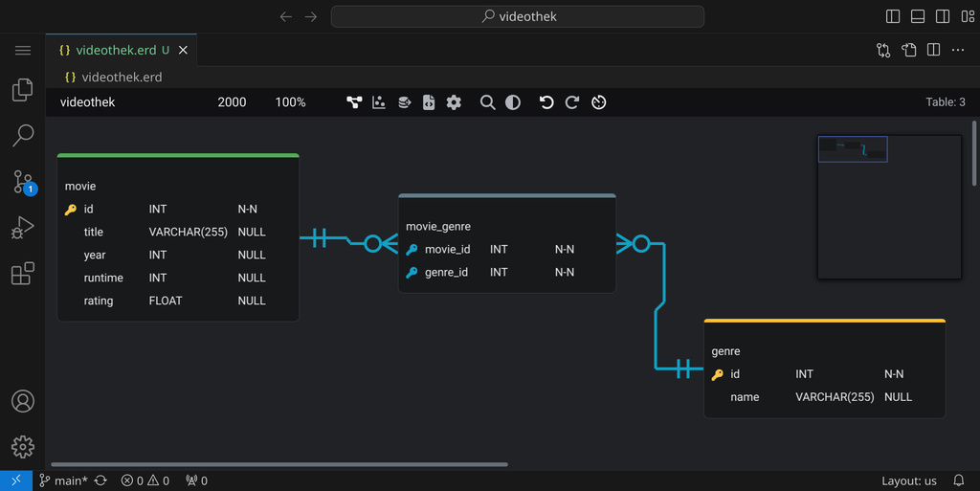Click the database export SQL icon
Image resolution: width=980 pixels, height=491 pixels.
404,102
